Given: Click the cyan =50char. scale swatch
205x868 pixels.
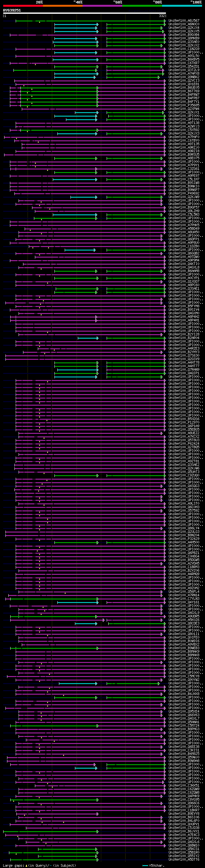Looking at the screenshot, I should [x=145, y=865].
